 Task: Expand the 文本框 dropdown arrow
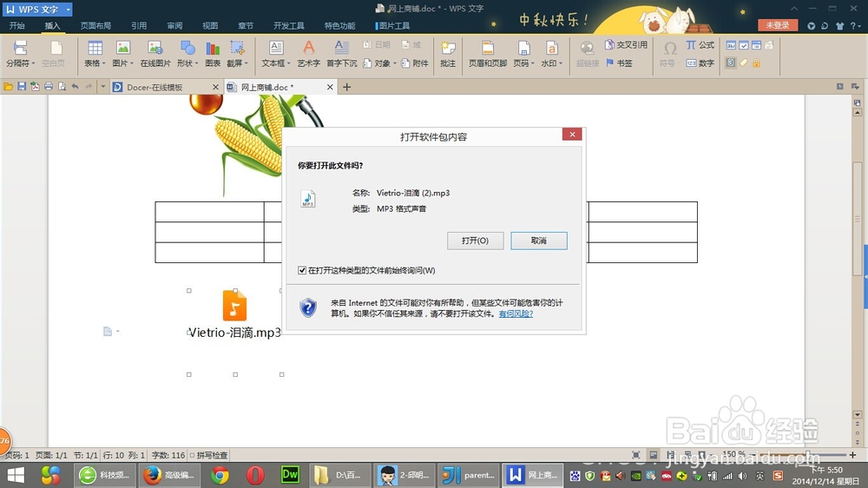[288, 63]
